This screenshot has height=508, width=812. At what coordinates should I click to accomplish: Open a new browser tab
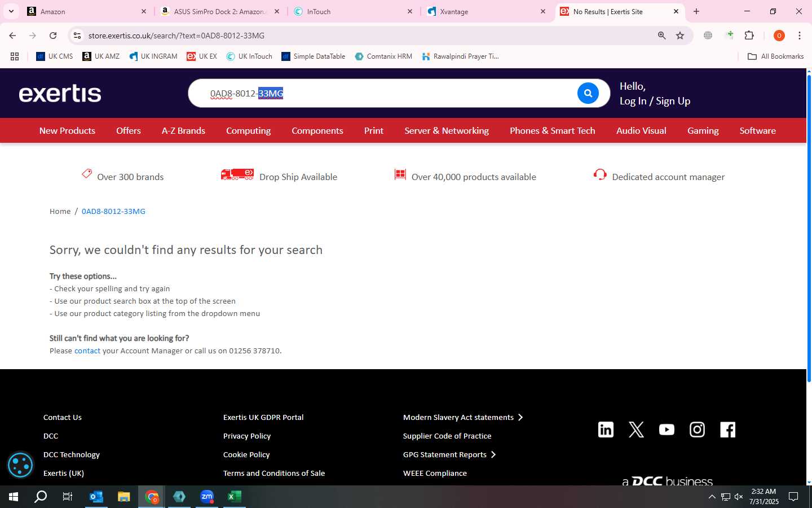pyautogui.click(x=696, y=11)
